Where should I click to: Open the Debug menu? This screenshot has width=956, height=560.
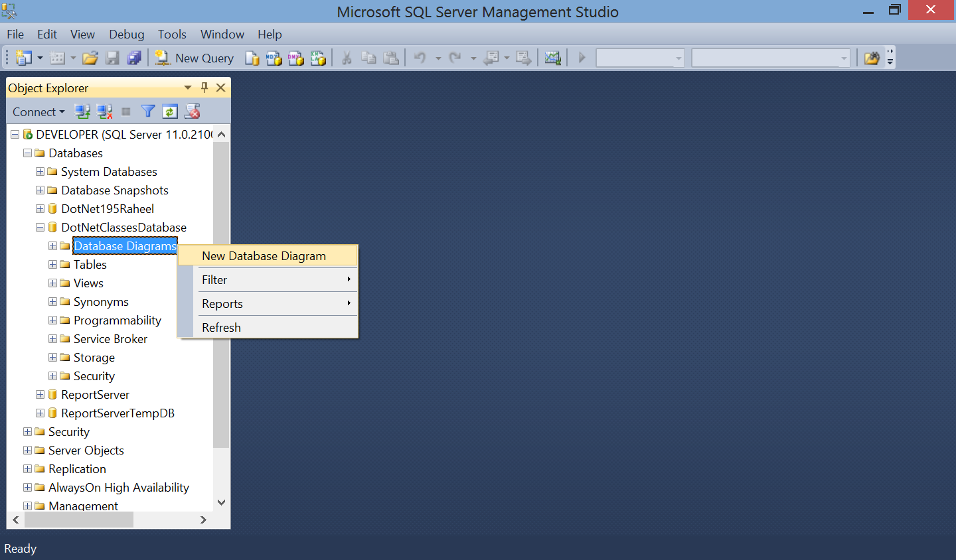(x=127, y=35)
